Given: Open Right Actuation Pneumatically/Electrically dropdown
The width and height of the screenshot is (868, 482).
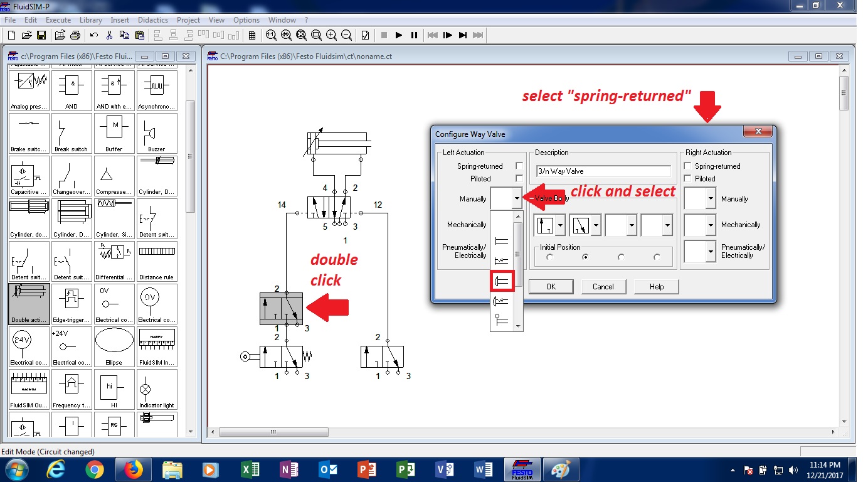Looking at the screenshot, I should coord(710,251).
